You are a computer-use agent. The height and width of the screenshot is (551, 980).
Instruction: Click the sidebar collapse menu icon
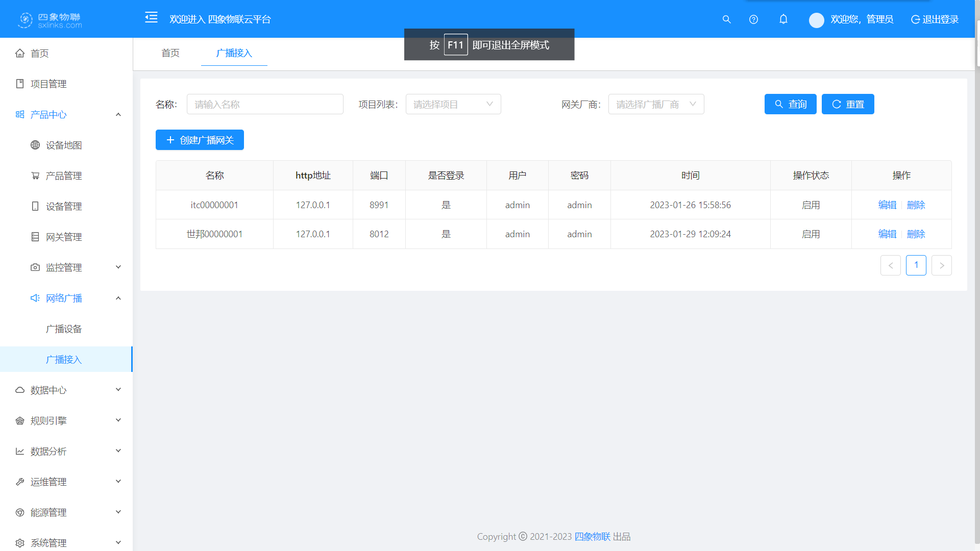151,18
